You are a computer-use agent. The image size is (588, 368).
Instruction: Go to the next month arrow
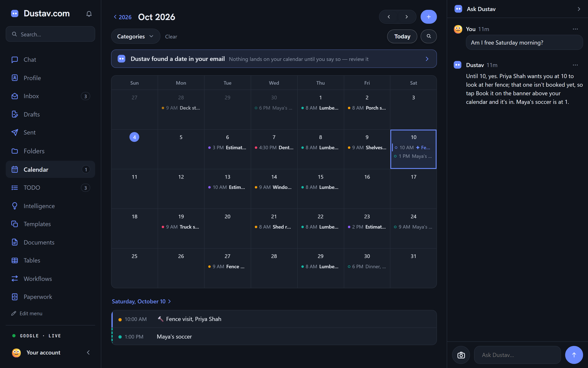pyautogui.click(x=407, y=17)
